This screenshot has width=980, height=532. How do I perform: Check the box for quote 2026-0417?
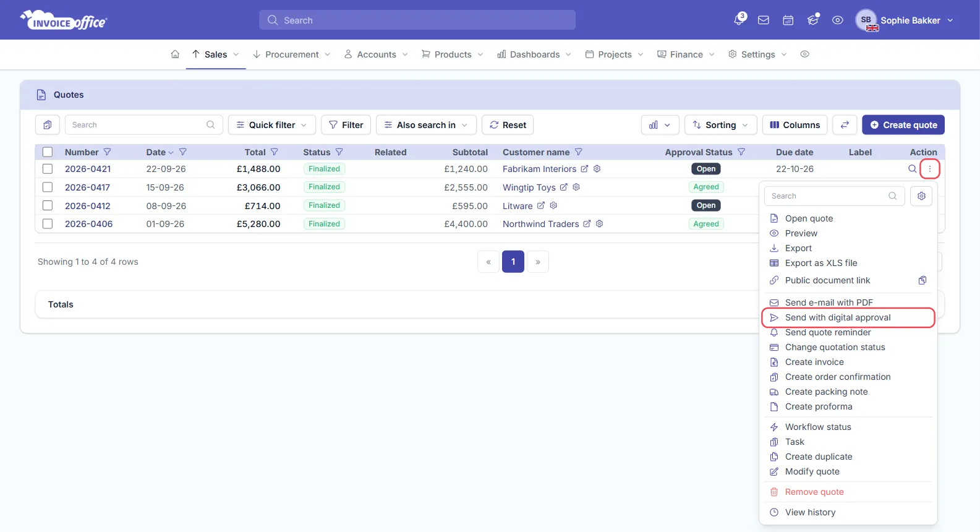[48, 187]
